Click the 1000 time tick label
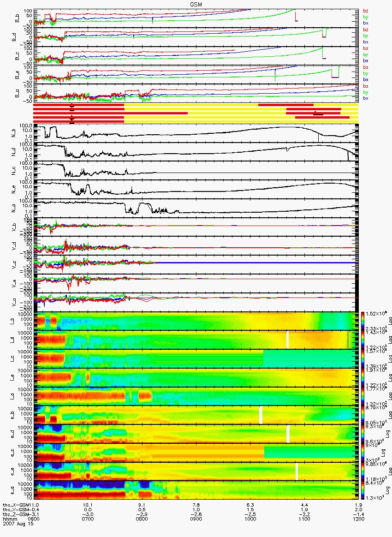The image size is (392, 537). tap(250, 519)
